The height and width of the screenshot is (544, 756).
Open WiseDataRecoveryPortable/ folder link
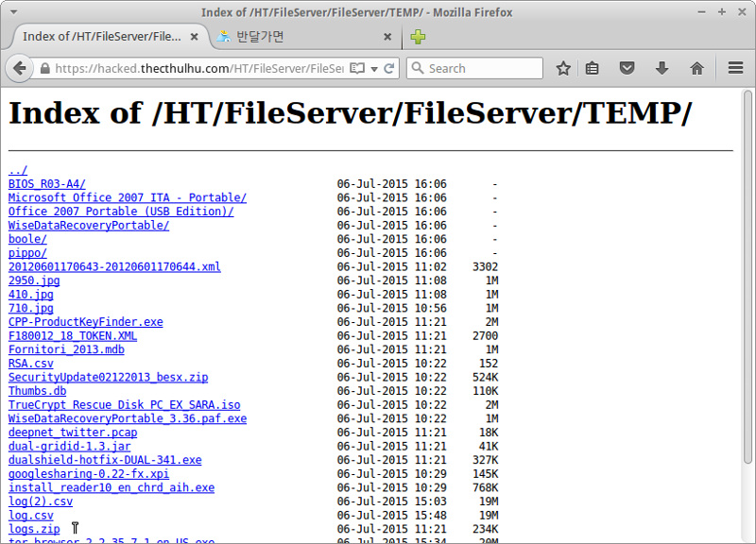(x=89, y=225)
